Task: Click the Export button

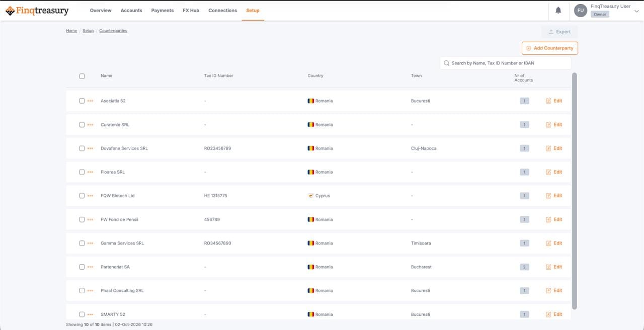Action: point(559,32)
